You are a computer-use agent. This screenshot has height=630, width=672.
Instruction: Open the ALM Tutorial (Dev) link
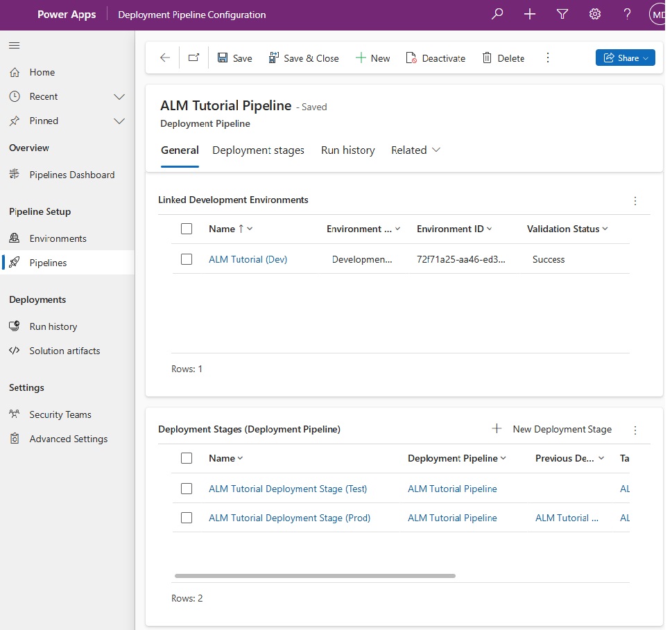pyautogui.click(x=248, y=259)
